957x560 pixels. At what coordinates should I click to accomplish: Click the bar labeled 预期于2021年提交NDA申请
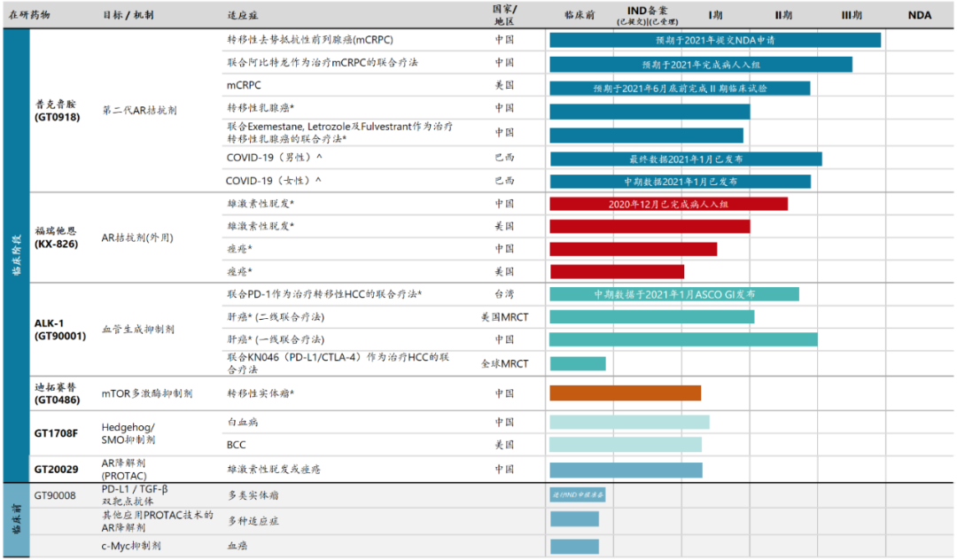point(714,40)
